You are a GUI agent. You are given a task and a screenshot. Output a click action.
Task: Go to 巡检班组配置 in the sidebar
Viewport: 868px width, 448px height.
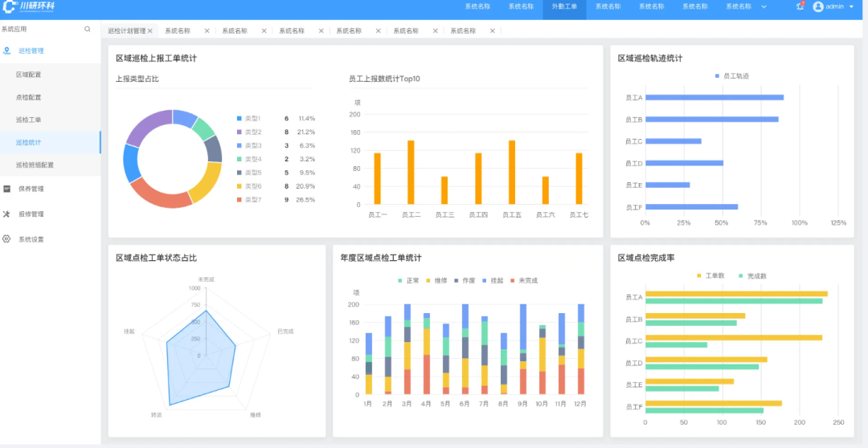point(35,165)
